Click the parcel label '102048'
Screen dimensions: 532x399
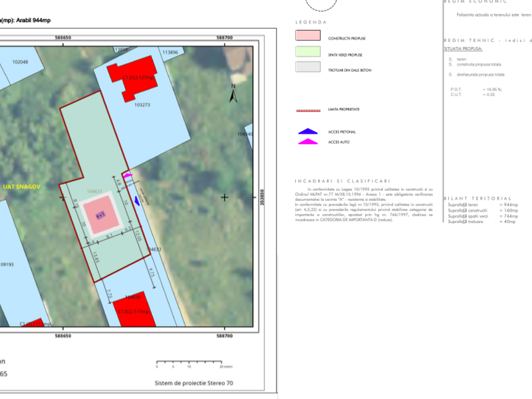pyautogui.click(x=20, y=62)
